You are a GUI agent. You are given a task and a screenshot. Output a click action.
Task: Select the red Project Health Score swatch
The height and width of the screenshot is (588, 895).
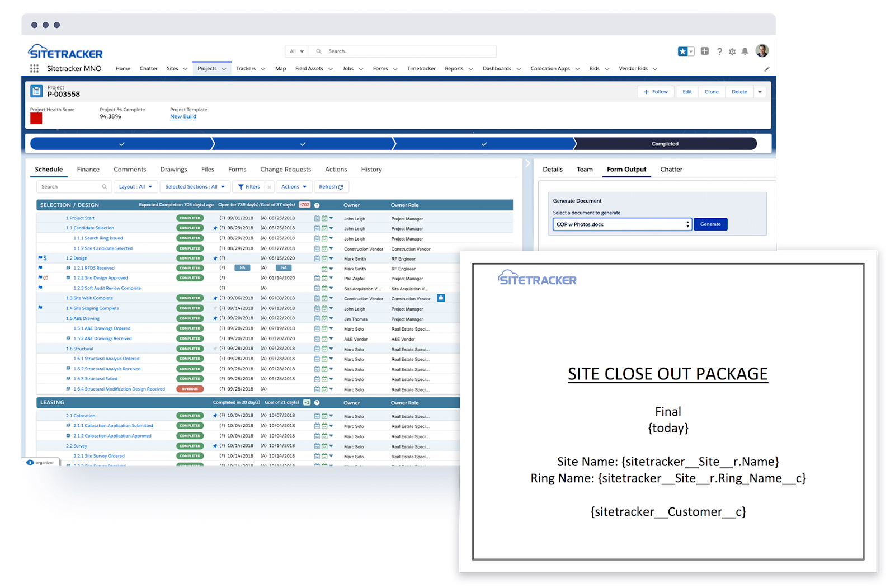coord(36,119)
